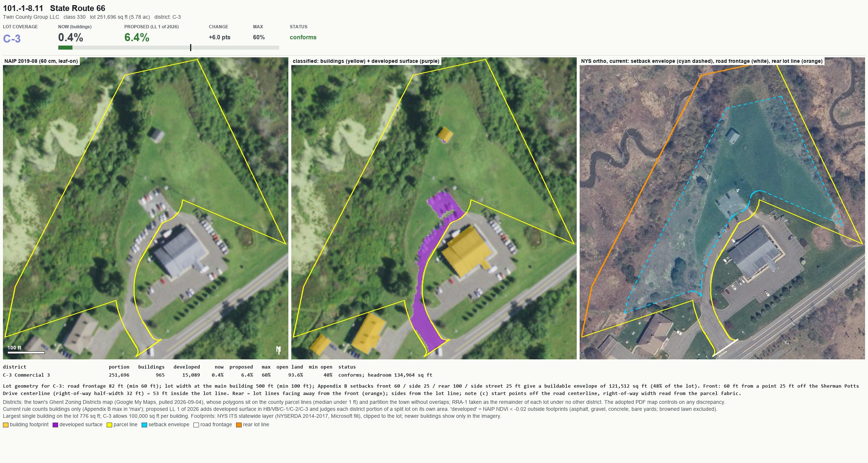Click the purple developed surface legend swatch
This screenshot has height=463, width=868.
click(x=55, y=425)
